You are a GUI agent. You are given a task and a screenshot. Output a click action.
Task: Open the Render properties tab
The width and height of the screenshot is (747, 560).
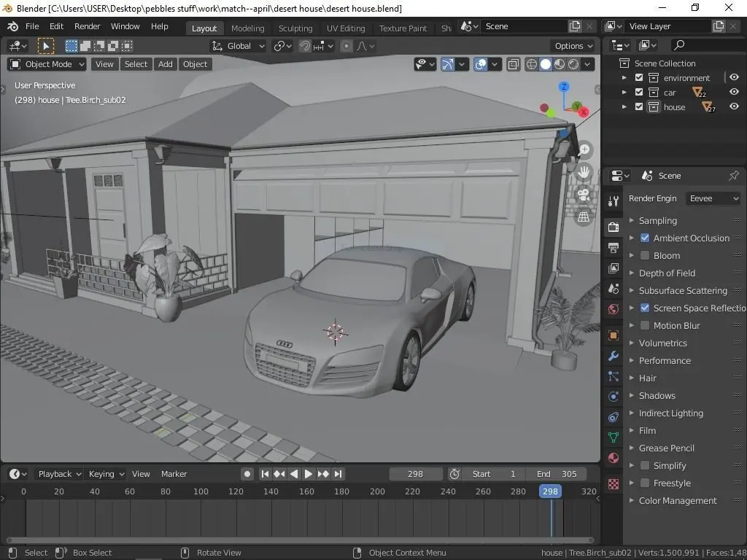614,227
